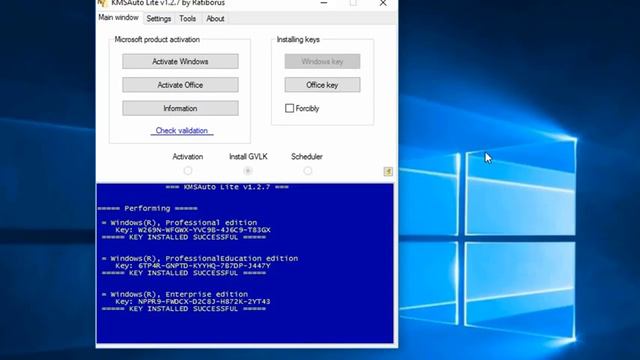Viewport: 640px width, 360px height.
Task: Select the Scheduler radio button
Action: tap(308, 171)
